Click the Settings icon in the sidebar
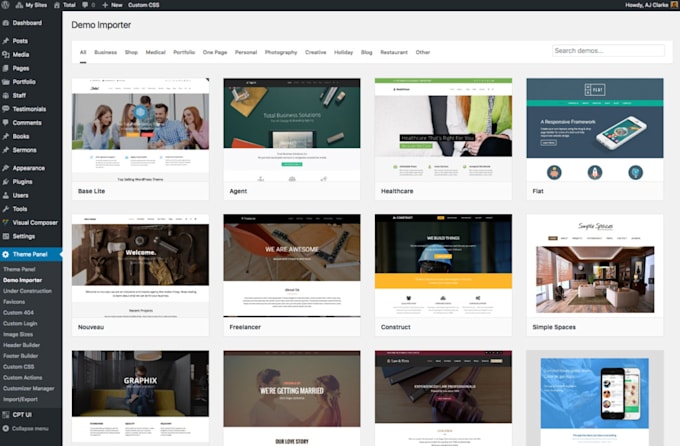The height and width of the screenshot is (446, 680). [6, 236]
